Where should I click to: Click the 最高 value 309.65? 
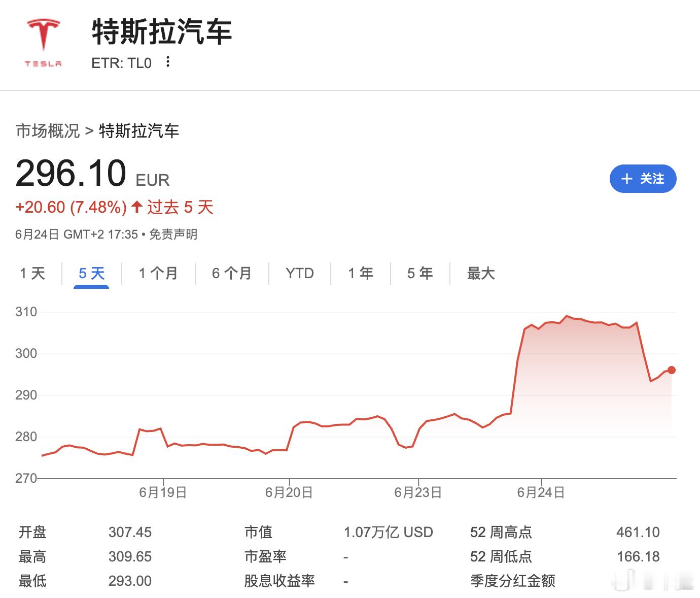tap(130, 557)
